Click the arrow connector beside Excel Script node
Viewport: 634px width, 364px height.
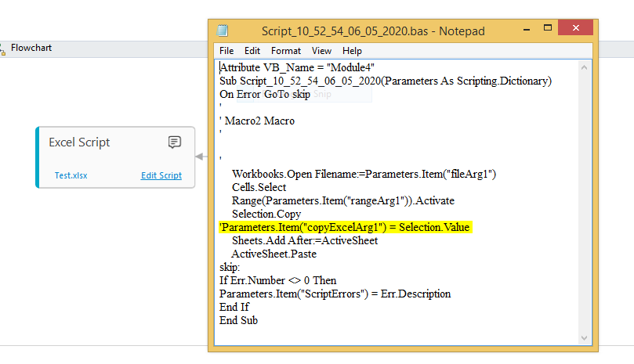point(201,157)
